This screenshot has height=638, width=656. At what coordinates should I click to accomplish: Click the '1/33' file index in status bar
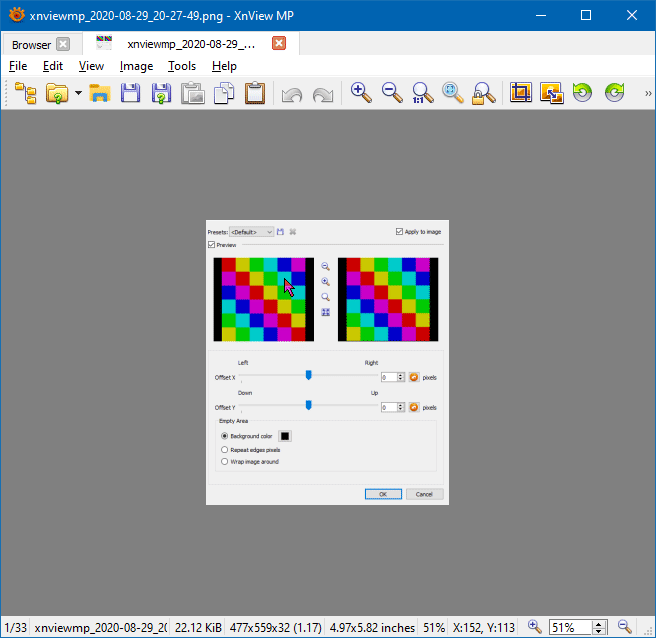(x=16, y=628)
